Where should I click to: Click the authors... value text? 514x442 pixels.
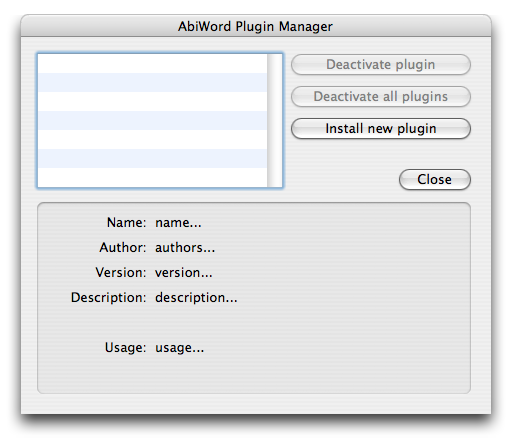click(x=185, y=248)
